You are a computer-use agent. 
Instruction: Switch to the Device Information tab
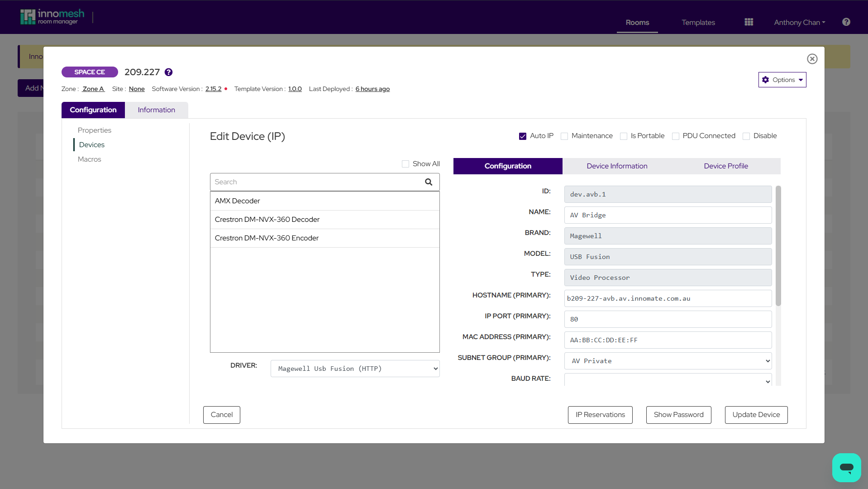click(x=617, y=166)
